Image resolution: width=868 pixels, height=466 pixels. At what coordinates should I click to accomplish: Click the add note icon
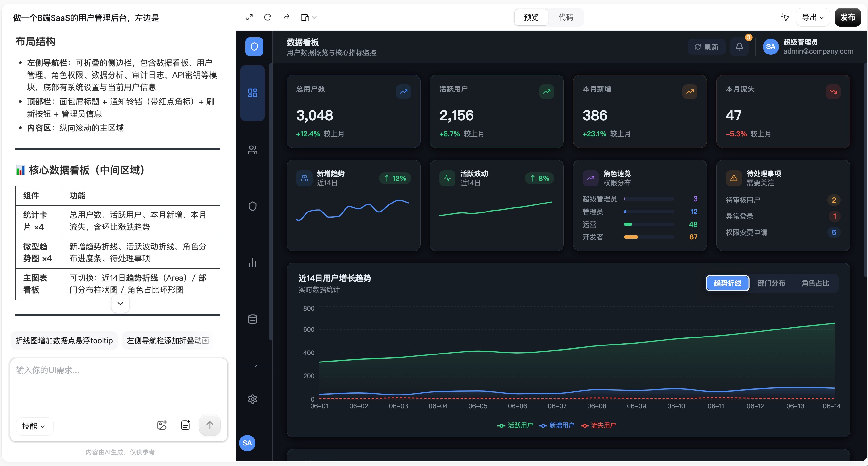click(185, 425)
